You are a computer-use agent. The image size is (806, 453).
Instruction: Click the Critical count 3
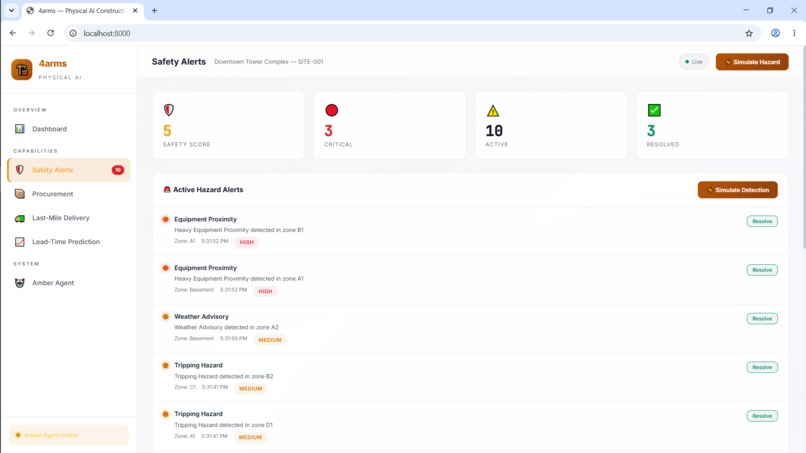(x=328, y=131)
